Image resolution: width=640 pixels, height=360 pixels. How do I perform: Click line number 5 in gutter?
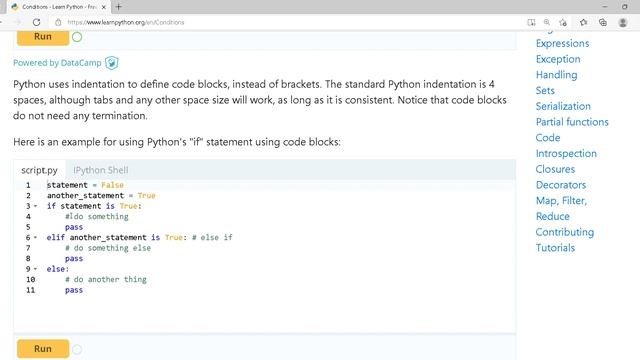[x=28, y=227]
